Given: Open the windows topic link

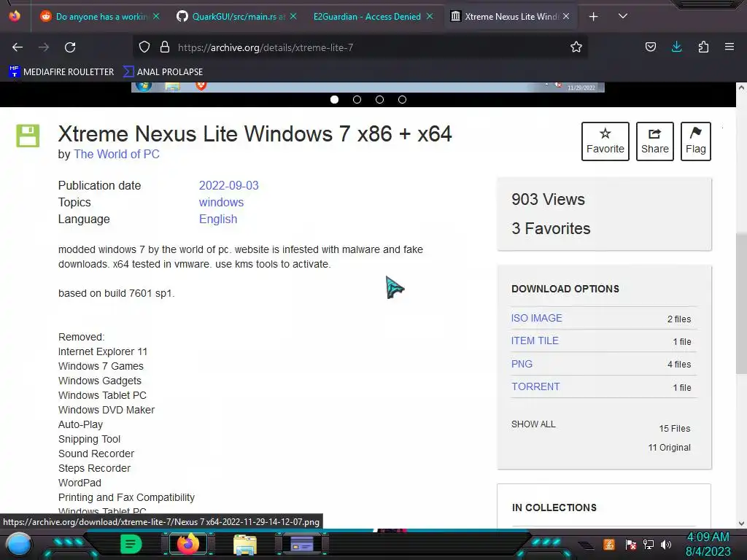Looking at the screenshot, I should coord(221,203).
